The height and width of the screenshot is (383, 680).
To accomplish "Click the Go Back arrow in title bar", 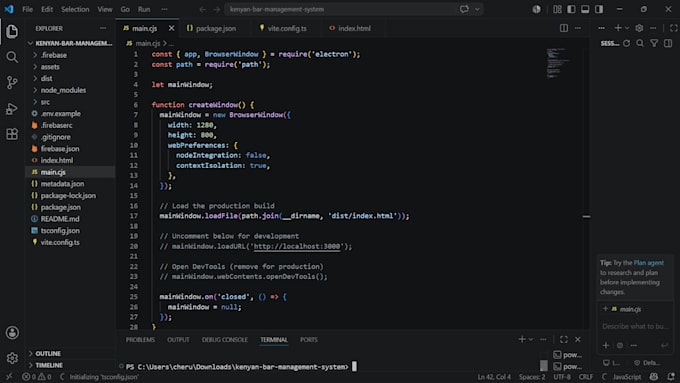I will click(203, 9).
